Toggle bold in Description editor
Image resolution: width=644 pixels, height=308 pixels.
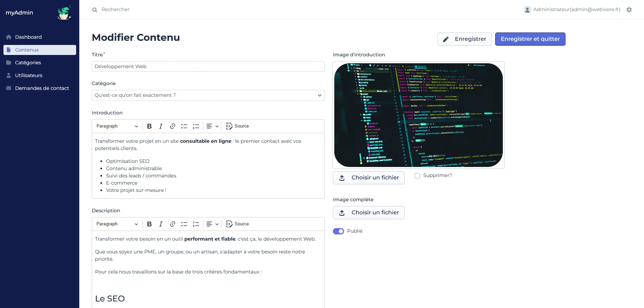tap(149, 224)
